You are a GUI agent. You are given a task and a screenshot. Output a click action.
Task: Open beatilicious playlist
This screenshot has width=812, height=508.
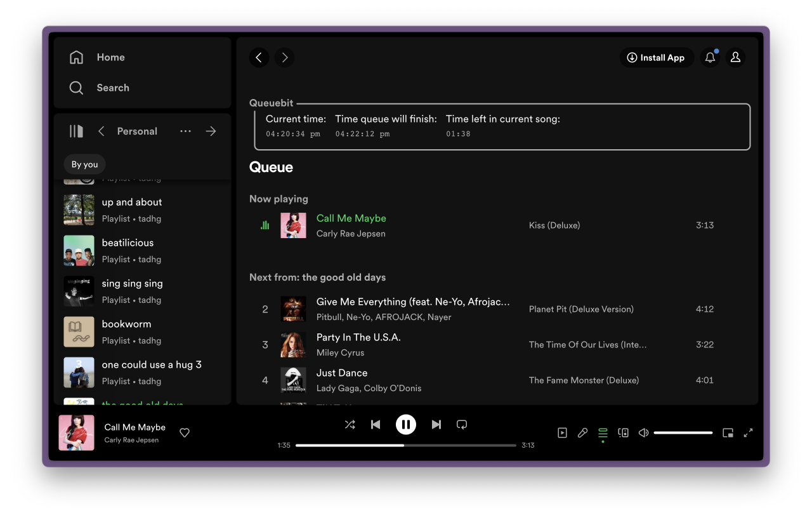coord(143,250)
